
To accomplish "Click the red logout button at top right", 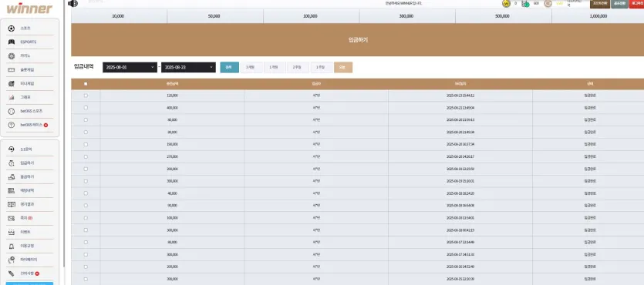I will coord(636,4).
